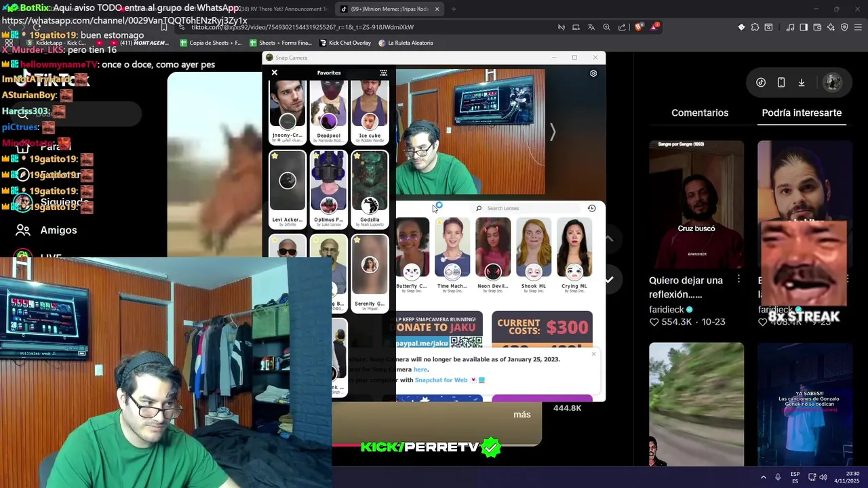Select the Jnoony-Cr favorite lens

[288, 112]
